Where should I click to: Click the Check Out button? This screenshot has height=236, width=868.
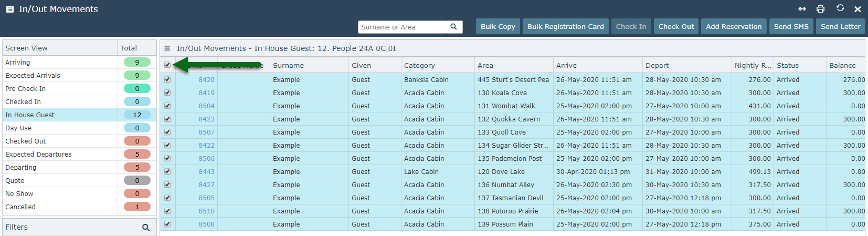tap(676, 27)
